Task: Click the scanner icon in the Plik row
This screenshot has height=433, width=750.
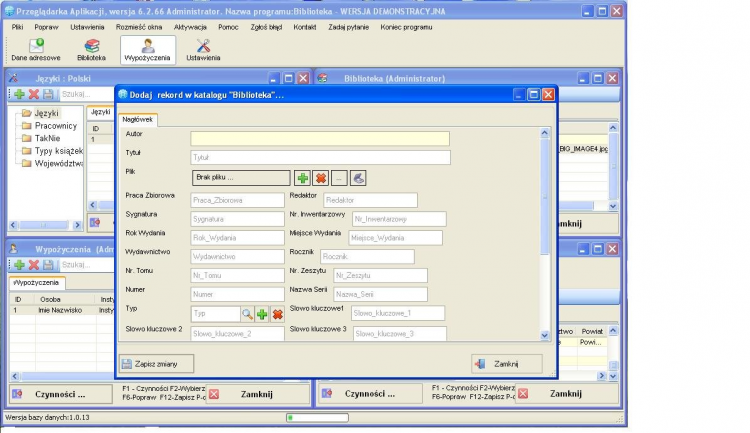Action: pos(358,178)
